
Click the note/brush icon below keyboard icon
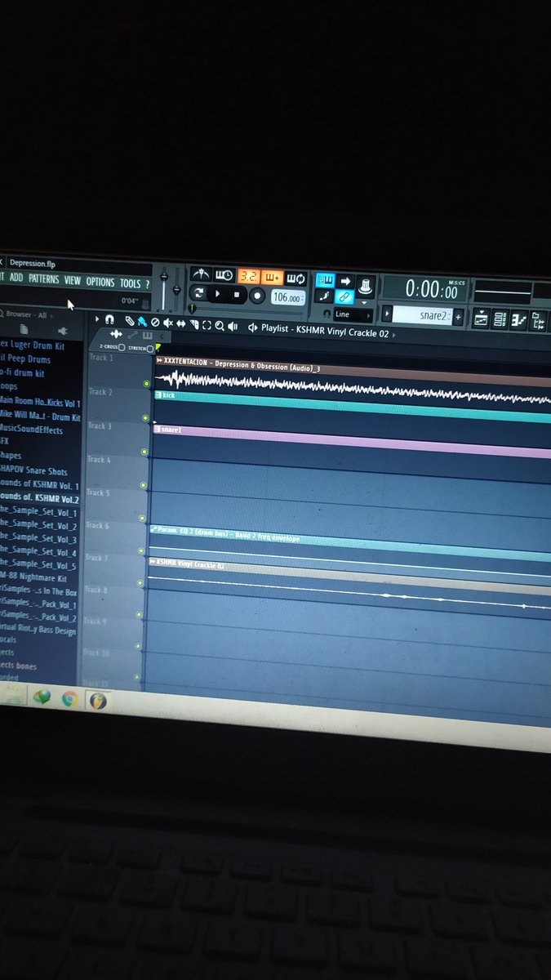click(x=324, y=296)
